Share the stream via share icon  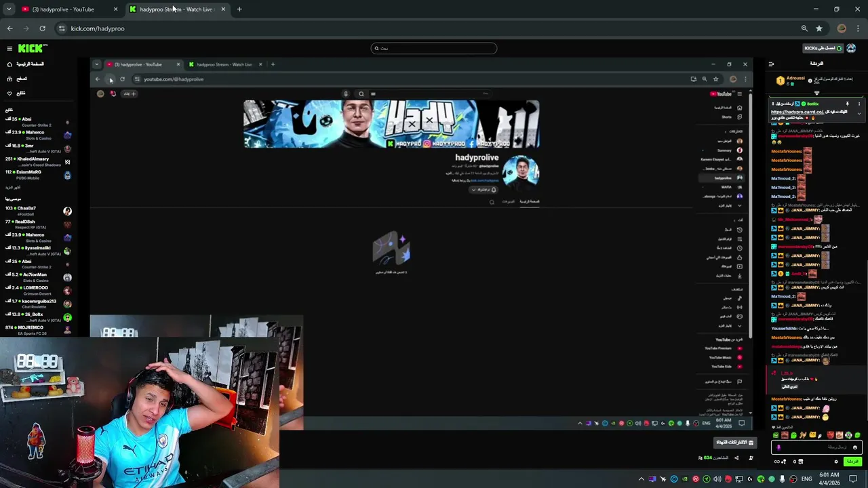(x=736, y=458)
